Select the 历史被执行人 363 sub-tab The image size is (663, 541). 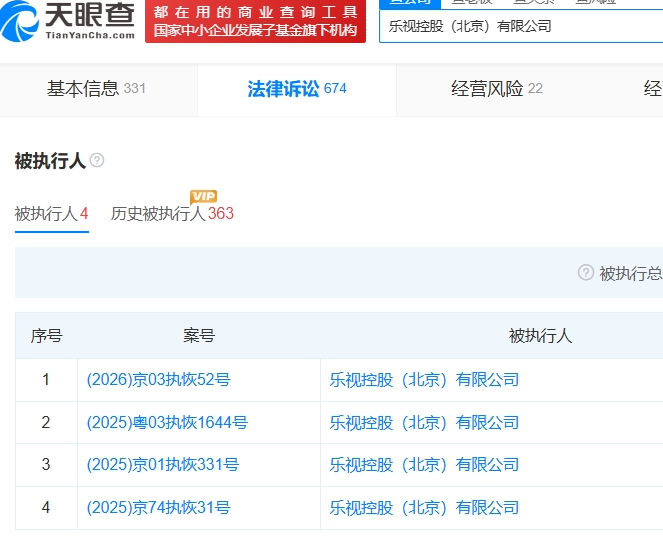pyautogui.click(x=172, y=214)
